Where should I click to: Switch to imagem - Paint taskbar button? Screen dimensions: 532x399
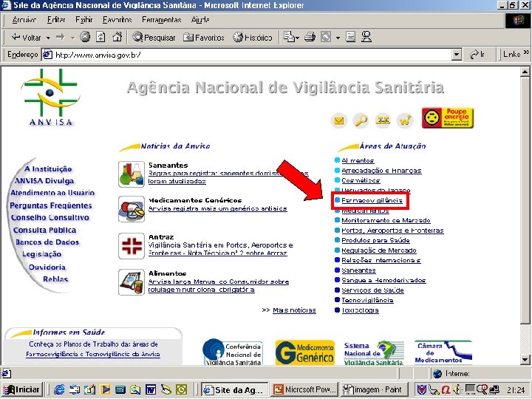[x=373, y=389]
